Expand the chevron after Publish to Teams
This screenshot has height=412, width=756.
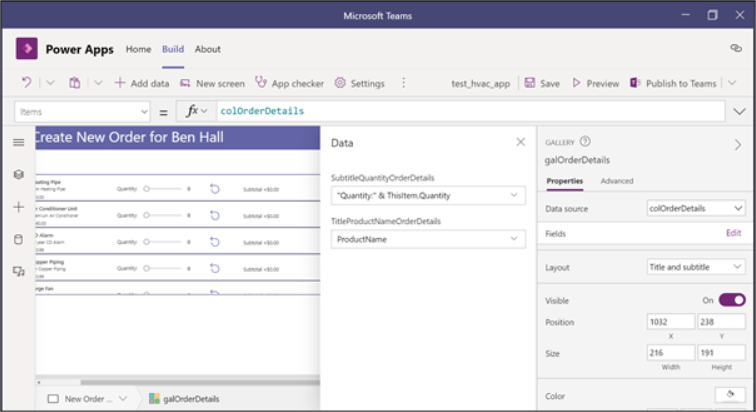(x=732, y=83)
